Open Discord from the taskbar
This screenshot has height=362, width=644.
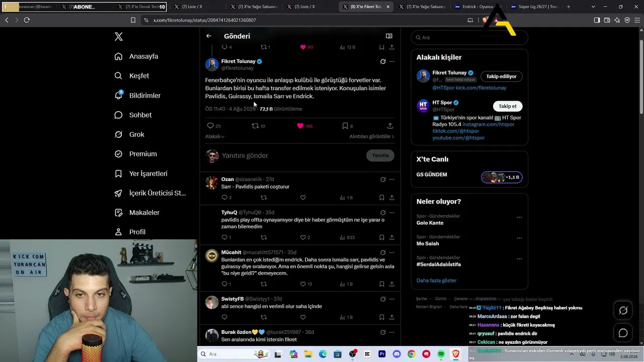397,354
